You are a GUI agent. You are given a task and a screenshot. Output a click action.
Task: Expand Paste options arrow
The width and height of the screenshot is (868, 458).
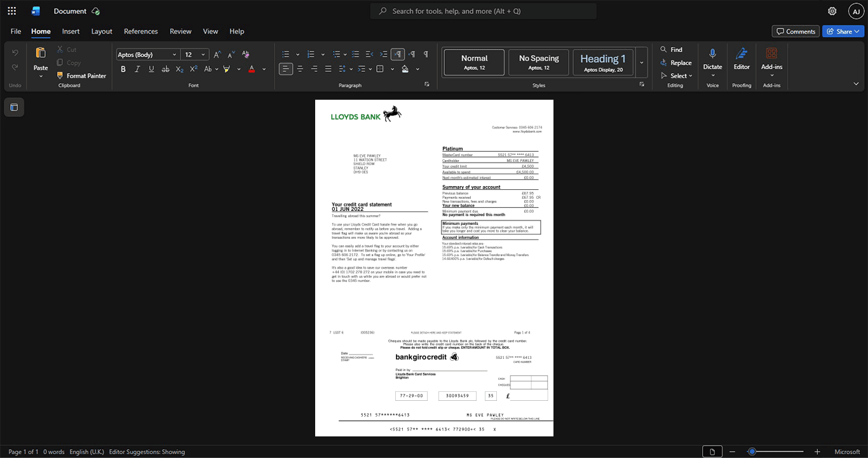pos(41,76)
